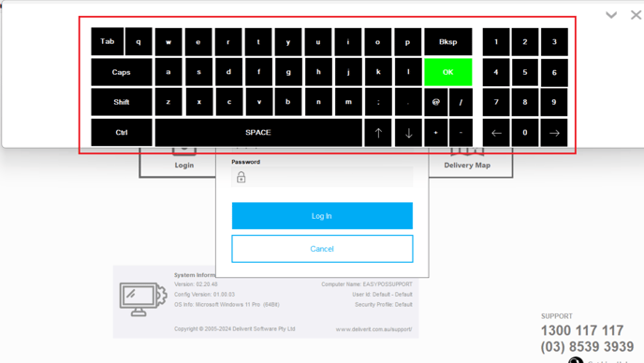644x363 pixels.
Task: Tap the w key
Action: pos(168,42)
